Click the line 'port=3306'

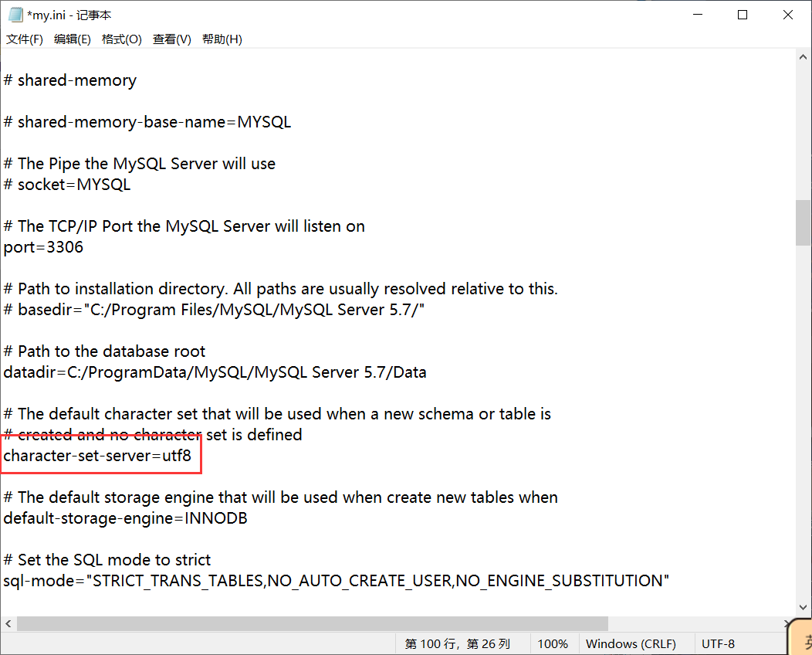(43, 247)
